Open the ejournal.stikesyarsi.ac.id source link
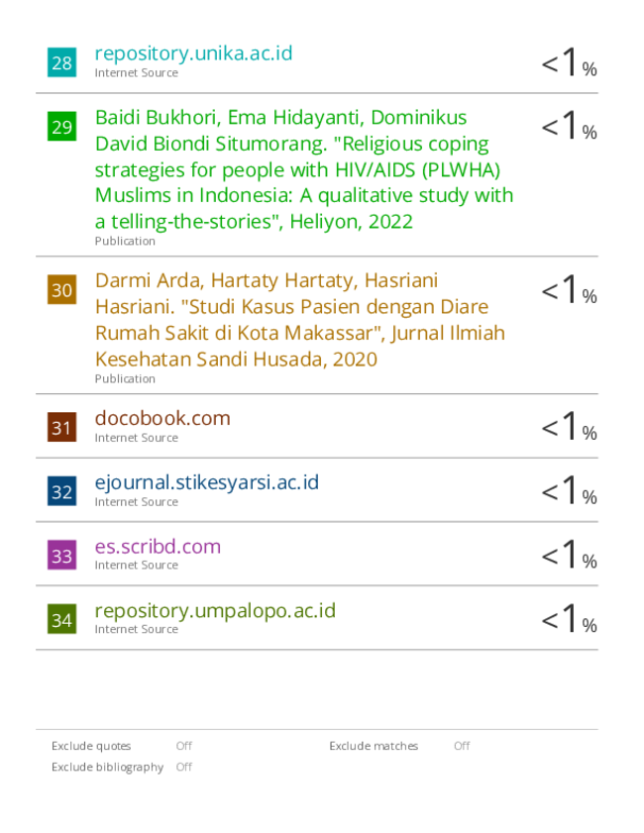Viewport: 644px width, 833px height. pos(207,482)
